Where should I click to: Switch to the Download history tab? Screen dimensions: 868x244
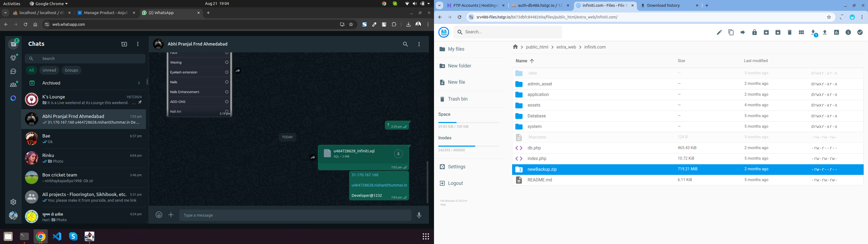click(x=662, y=5)
